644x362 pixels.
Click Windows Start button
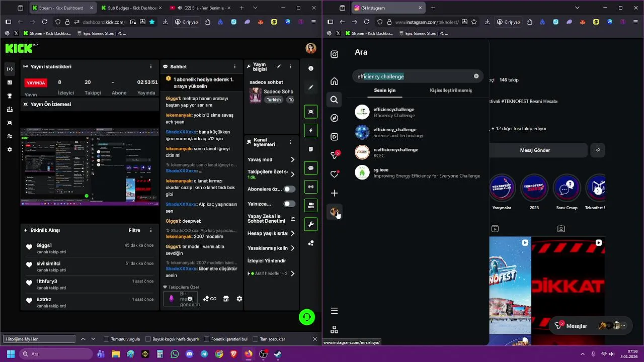[11, 354]
